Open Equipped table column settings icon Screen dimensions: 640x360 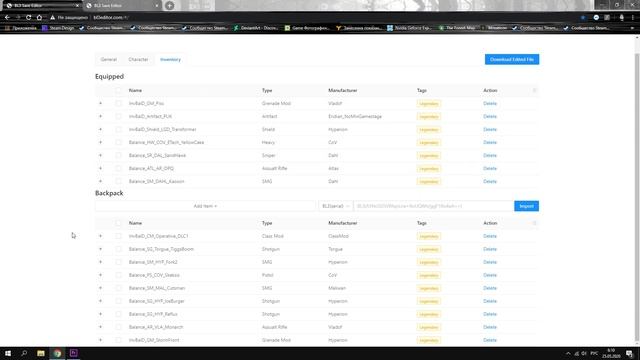click(x=534, y=91)
